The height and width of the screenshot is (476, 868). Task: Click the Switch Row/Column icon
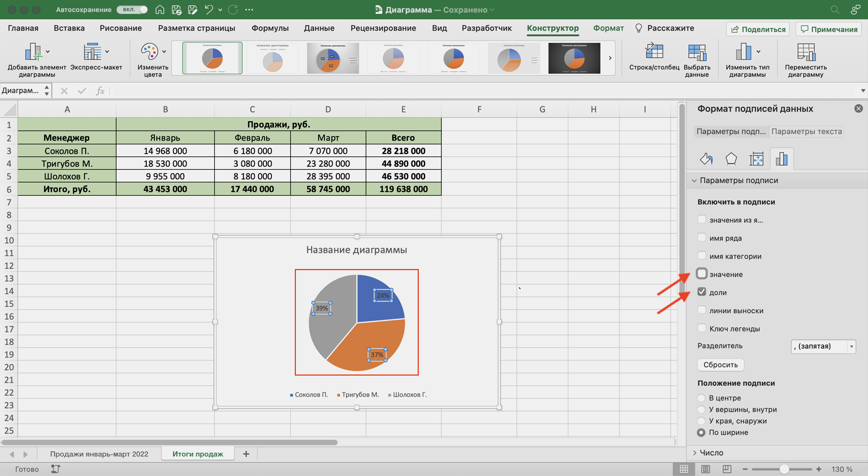pyautogui.click(x=654, y=53)
